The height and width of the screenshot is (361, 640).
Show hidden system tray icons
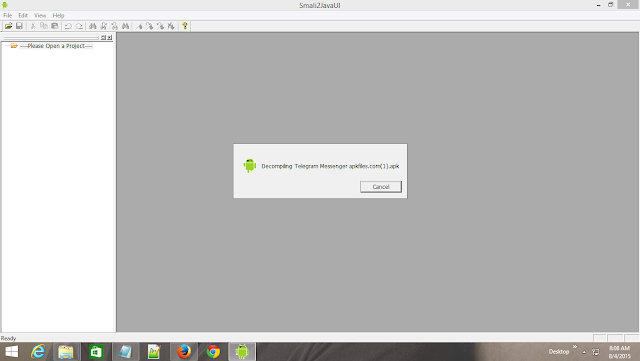[x=584, y=352]
